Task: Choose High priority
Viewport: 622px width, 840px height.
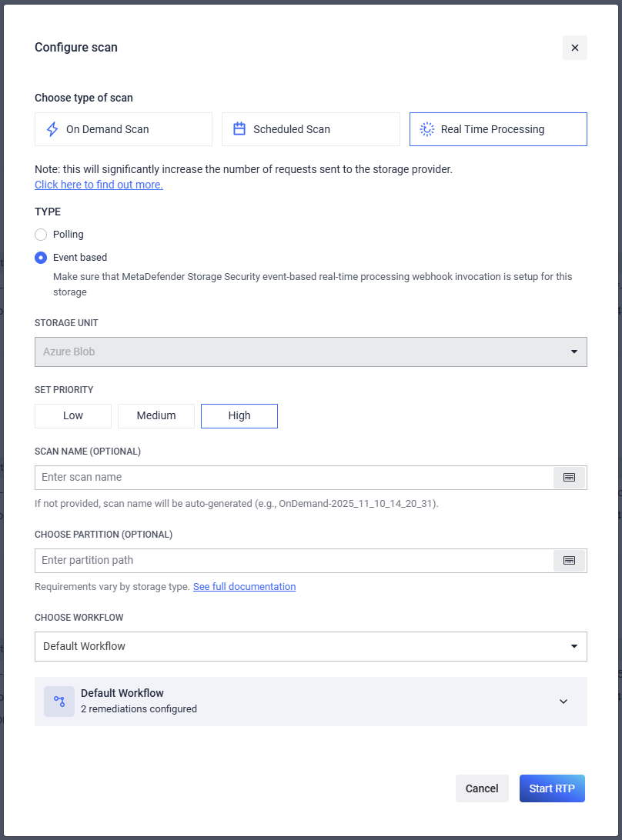Action: tap(239, 416)
